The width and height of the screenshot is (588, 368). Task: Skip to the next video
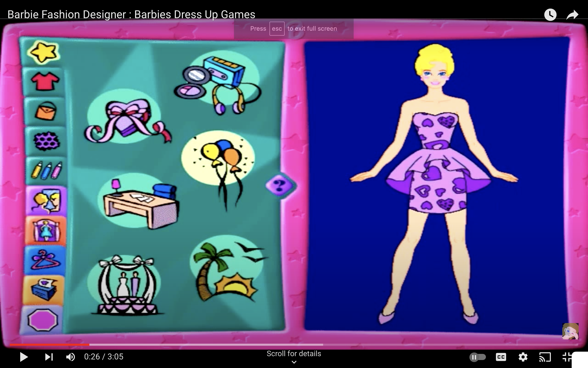click(49, 357)
